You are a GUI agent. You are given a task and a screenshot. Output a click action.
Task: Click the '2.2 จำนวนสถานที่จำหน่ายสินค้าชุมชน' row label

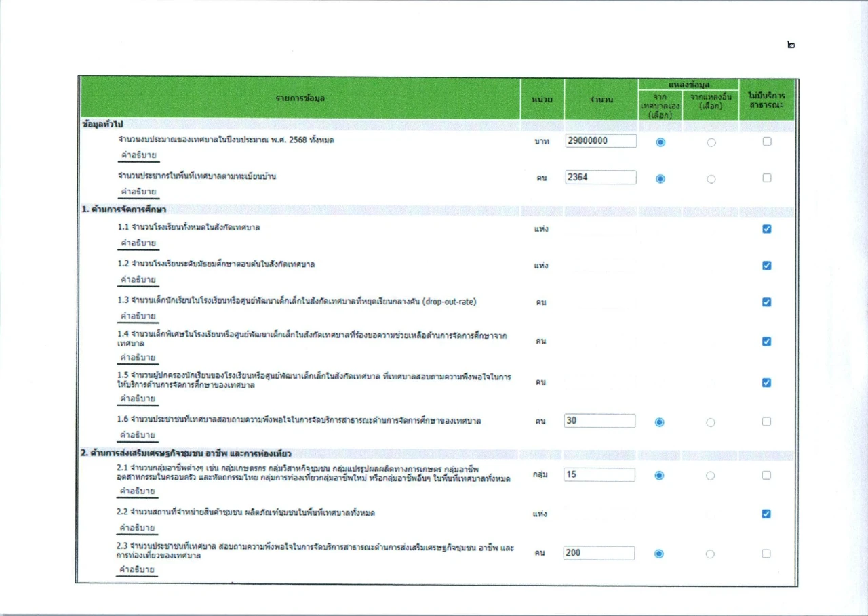pos(245,513)
